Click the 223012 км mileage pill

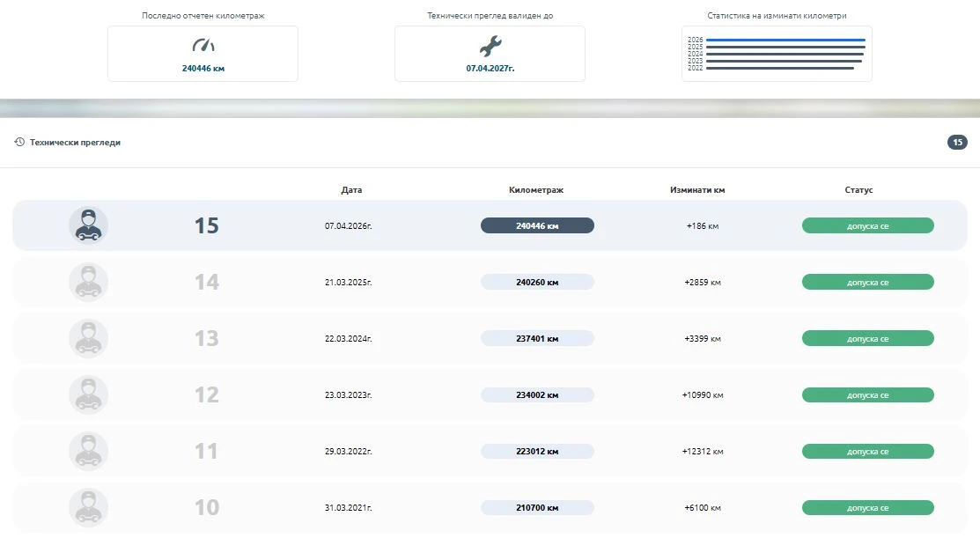[x=537, y=452]
